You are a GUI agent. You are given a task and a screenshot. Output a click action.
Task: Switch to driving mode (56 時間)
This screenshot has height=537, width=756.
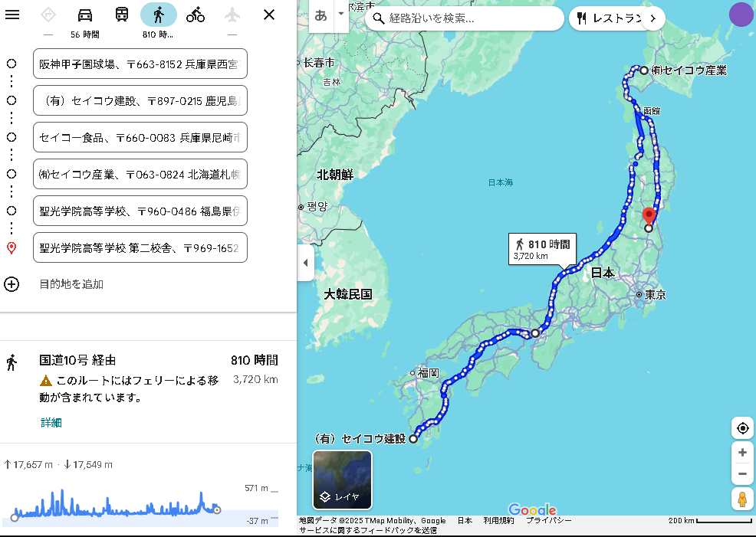(85, 15)
